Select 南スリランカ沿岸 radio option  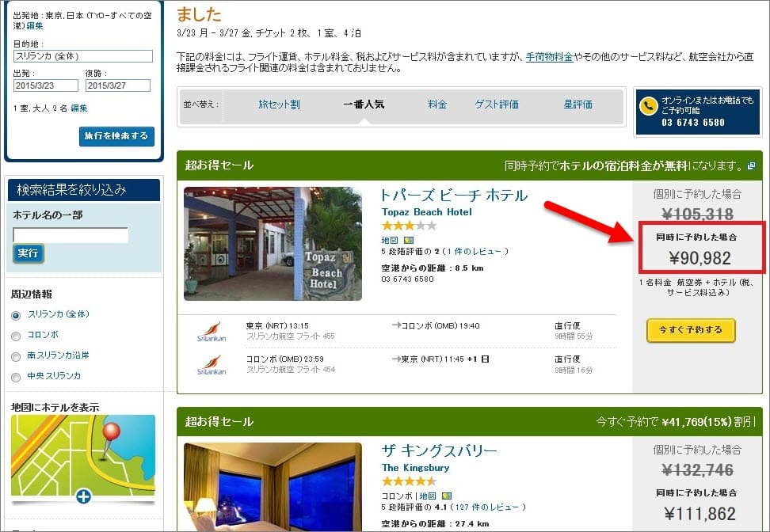[x=16, y=357]
